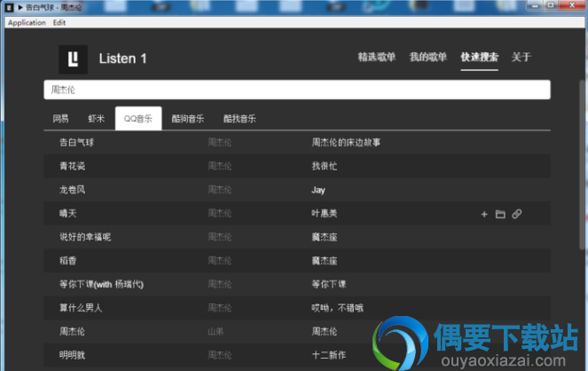
Task: Play the song 算什么男人
Action: pos(81,308)
